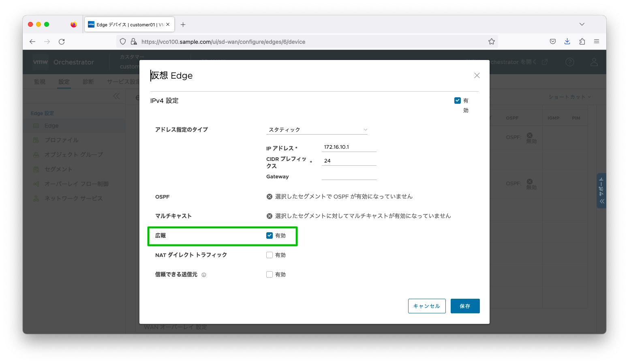Viewport: 629px width, 364px height.
Task: Open Firefox downloads panel
Action: coord(567,41)
